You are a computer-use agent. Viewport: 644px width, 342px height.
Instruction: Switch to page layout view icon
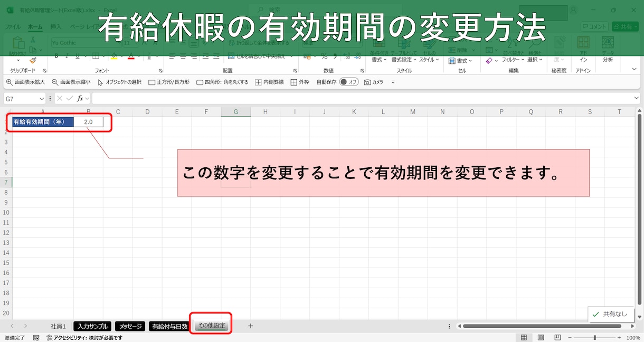[541, 337]
